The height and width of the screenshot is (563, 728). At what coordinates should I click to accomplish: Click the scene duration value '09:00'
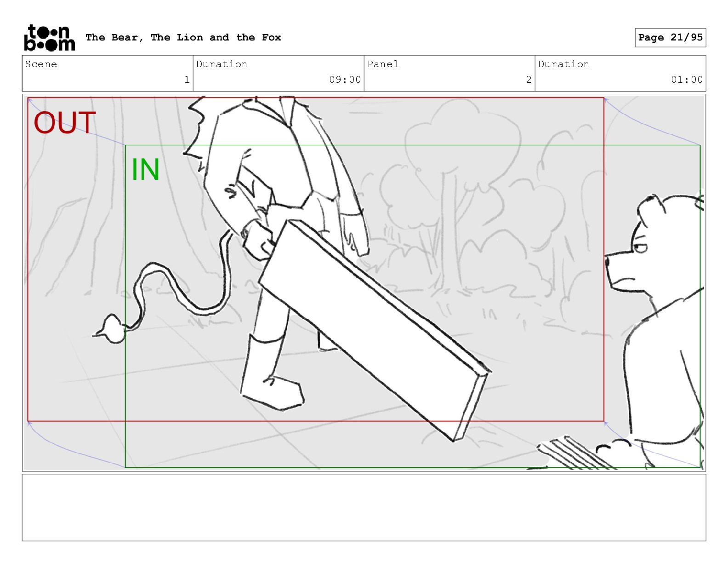tap(345, 80)
